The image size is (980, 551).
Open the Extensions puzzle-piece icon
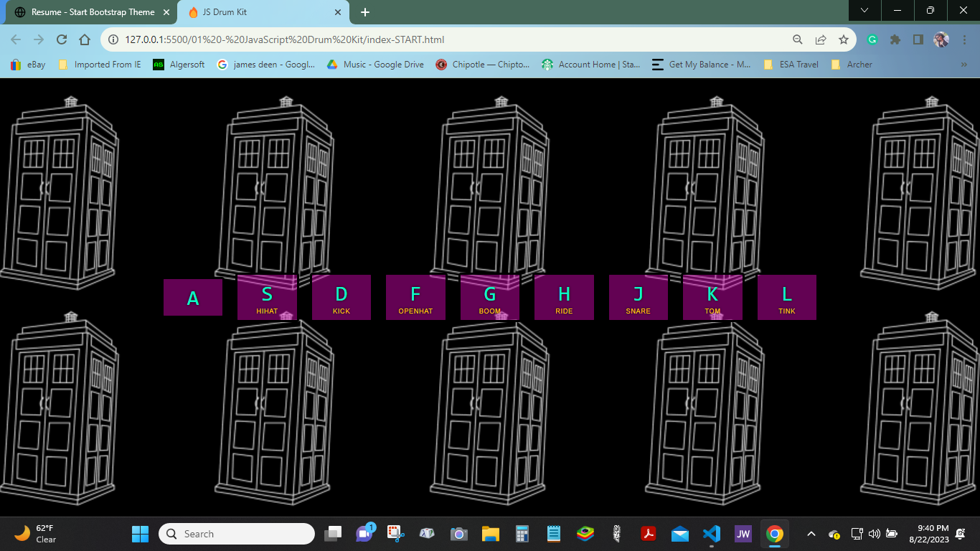895,39
